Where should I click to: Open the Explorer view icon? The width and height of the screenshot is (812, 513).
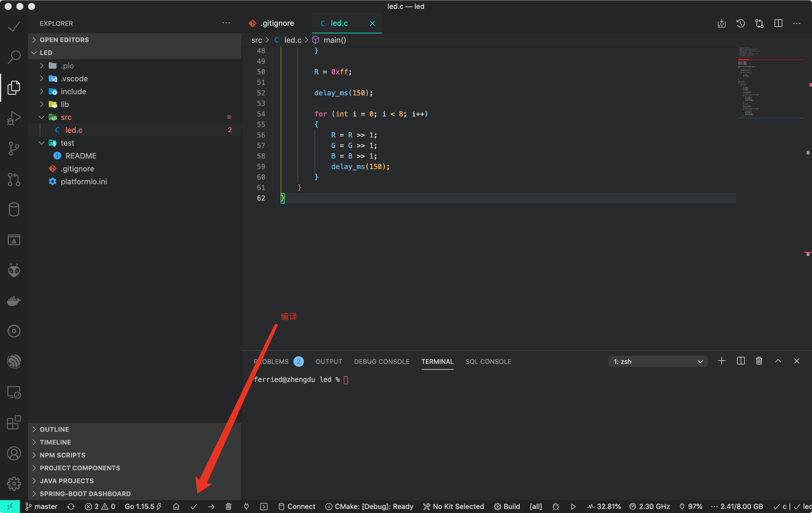click(x=14, y=87)
